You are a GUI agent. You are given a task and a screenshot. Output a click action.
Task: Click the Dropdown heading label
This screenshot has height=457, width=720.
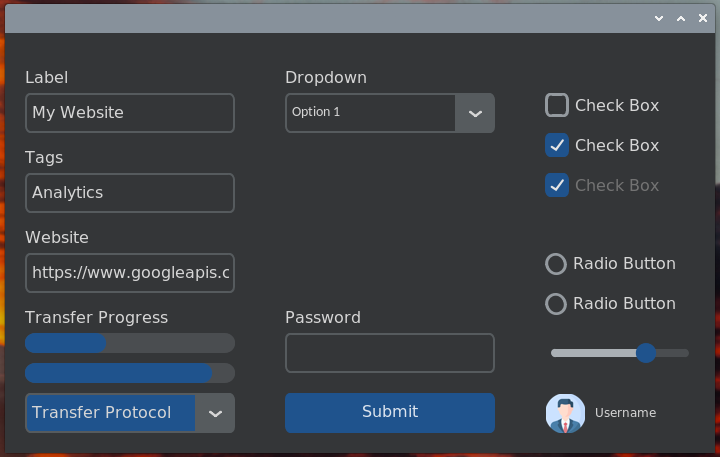click(326, 78)
